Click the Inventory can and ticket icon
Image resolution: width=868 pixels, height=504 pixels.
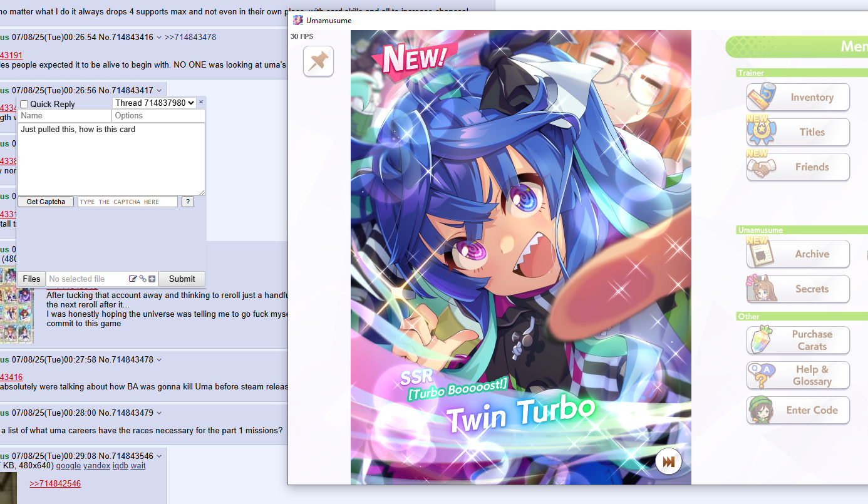coord(762,97)
